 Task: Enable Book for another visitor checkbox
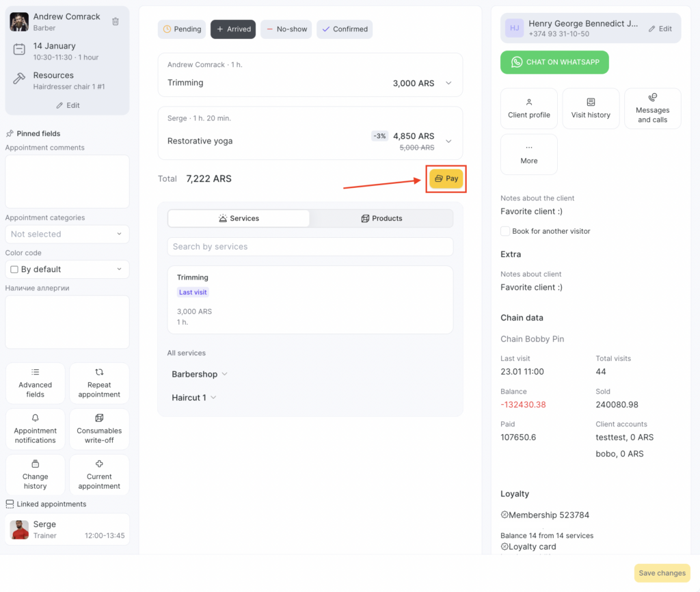click(505, 231)
